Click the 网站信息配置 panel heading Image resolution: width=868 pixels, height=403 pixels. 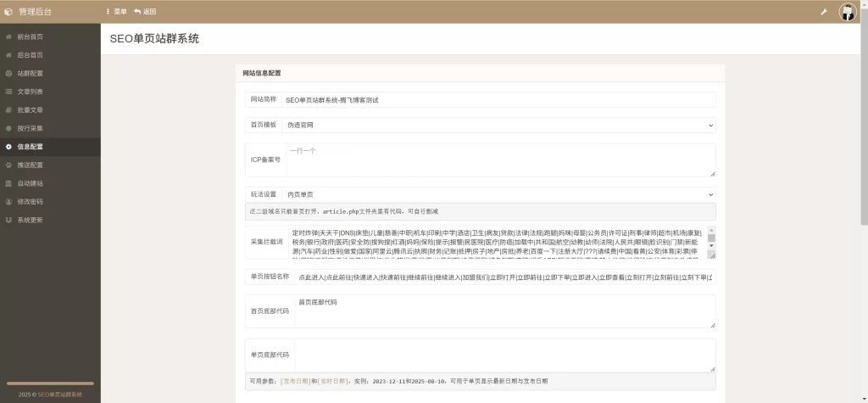click(262, 73)
